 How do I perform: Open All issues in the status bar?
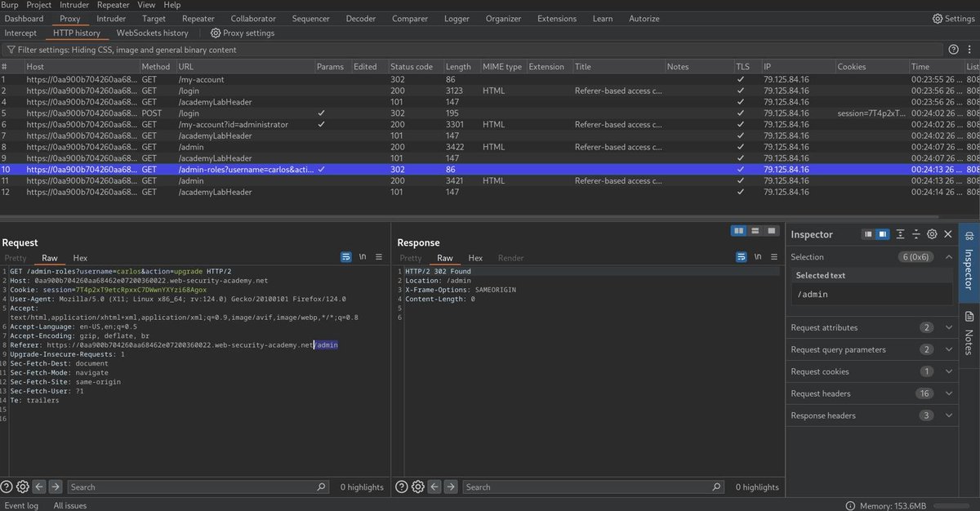coord(70,505)
